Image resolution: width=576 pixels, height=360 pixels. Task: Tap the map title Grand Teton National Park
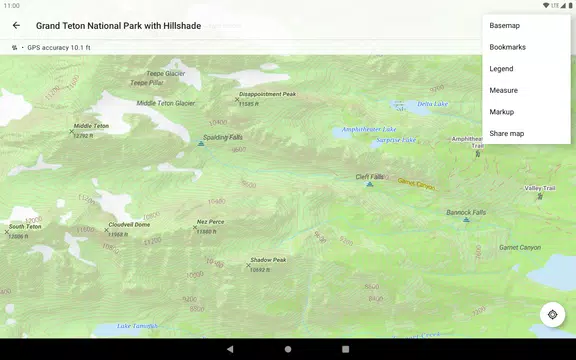tap(118, 26)
